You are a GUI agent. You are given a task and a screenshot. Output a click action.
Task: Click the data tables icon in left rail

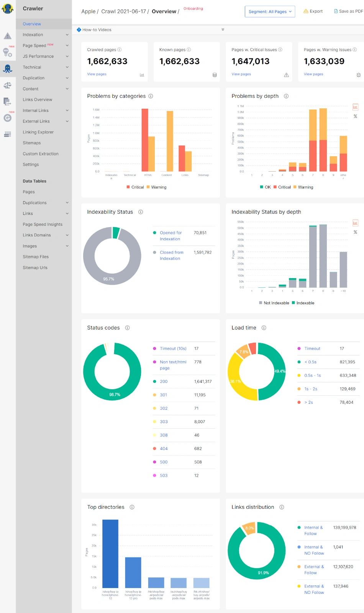8,134
